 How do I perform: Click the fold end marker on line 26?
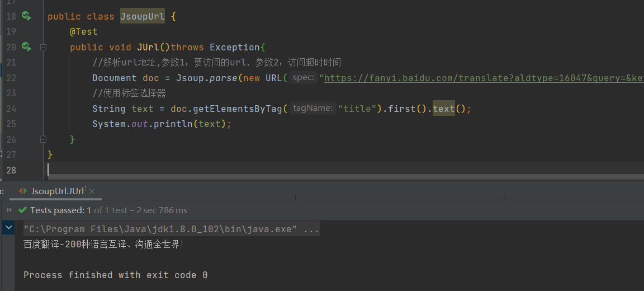[43, 139]
